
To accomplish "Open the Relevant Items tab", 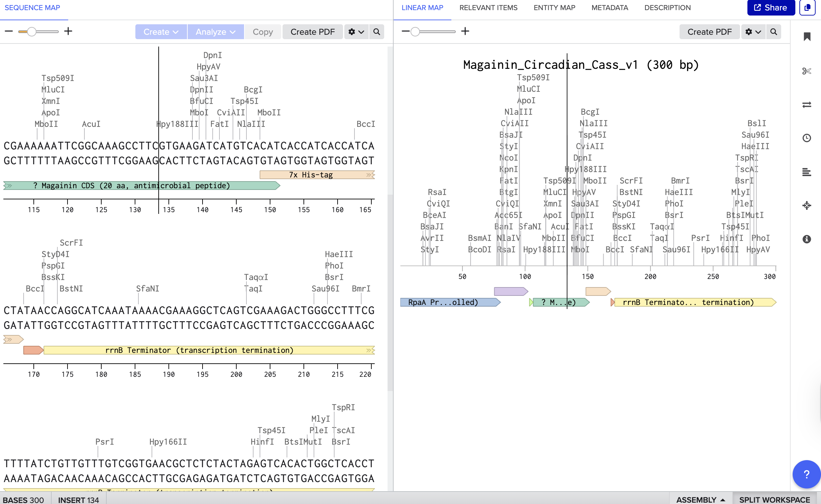I will click(x=488, y=8).
